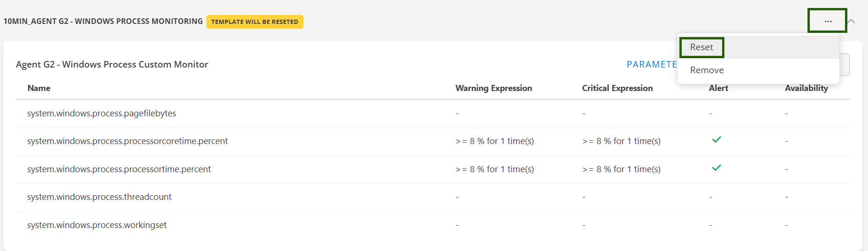Open the PARAMETERS link

point(652,65)
